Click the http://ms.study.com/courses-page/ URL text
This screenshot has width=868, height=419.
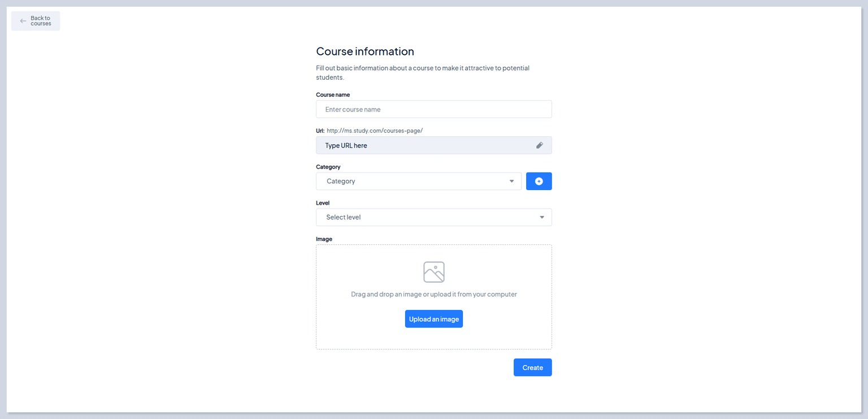tap(374, 130)
